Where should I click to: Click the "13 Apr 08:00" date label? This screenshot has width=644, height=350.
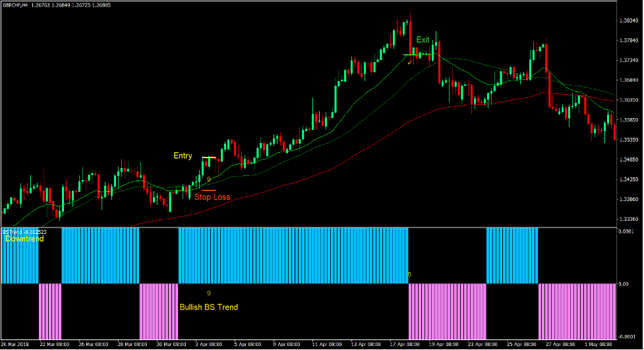[x=366, y=344]
